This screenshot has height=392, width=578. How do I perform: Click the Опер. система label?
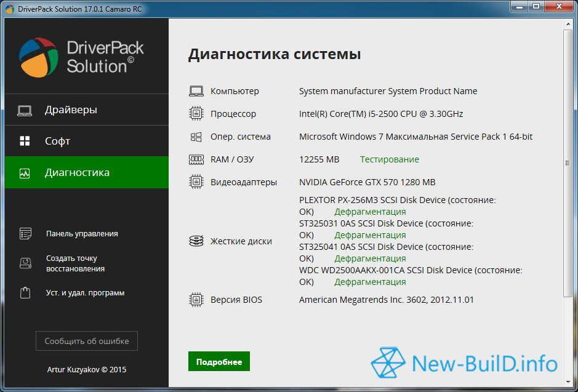[x=241, y=137]
